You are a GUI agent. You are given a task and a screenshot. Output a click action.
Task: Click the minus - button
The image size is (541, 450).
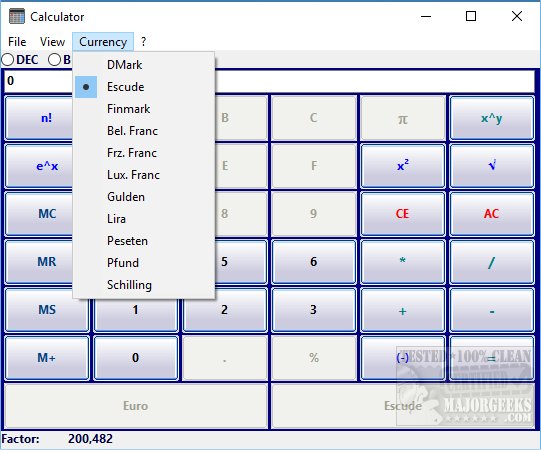492,310
